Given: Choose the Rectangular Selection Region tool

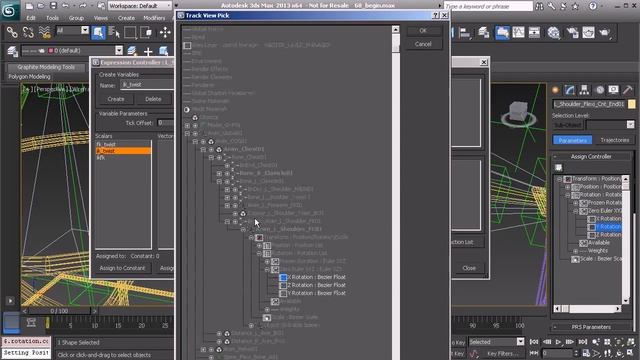Looking at the screenshot, I should [x=130, y=32].
